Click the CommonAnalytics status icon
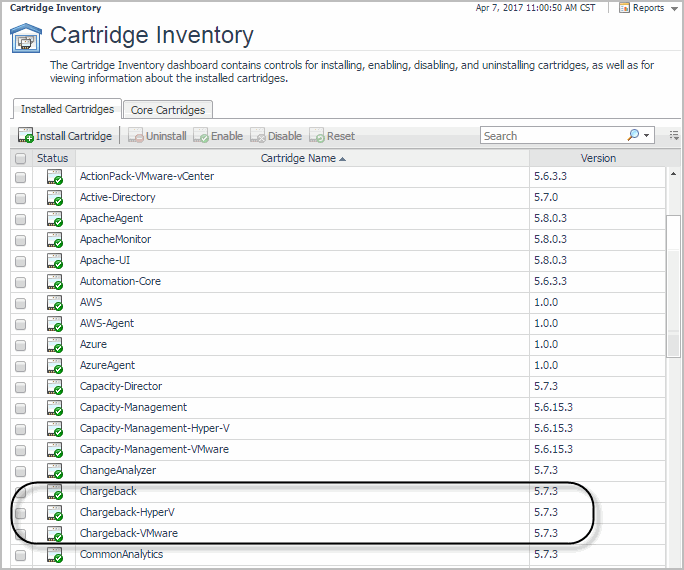 (55, 555)
